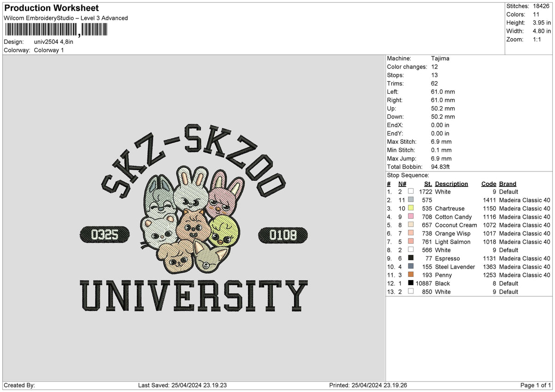Viewport: 555px width, 392px height.
Task: Select the 'Chartreuse' description text
Action: [x=450, y=208]
